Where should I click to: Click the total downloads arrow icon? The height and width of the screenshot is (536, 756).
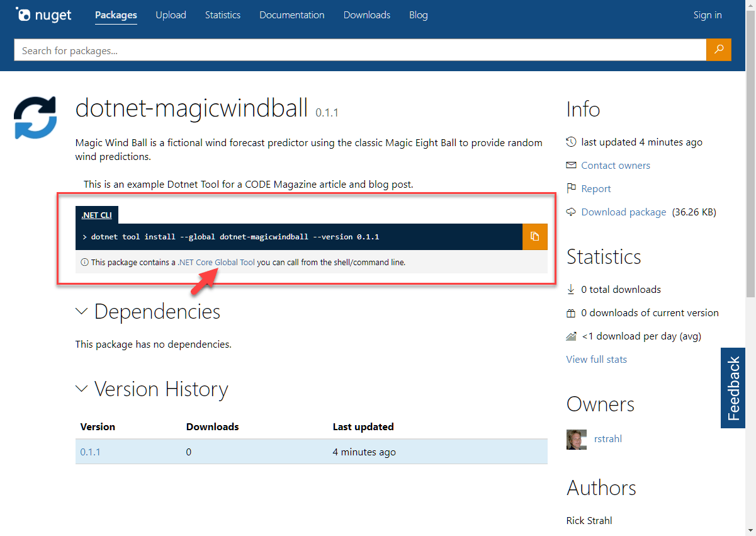click(571, 289)
